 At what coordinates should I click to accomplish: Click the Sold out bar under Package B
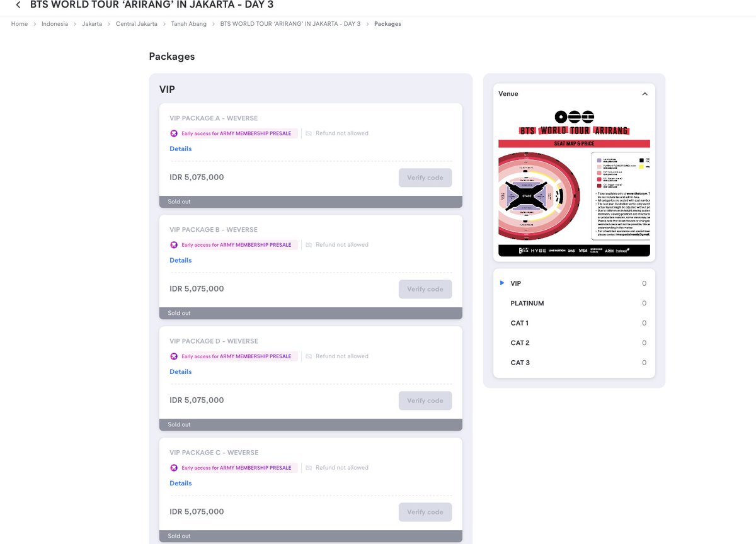(311, 314)
